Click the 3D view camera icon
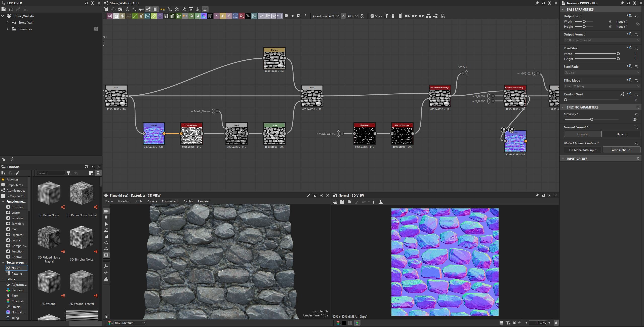 (106, 211)
